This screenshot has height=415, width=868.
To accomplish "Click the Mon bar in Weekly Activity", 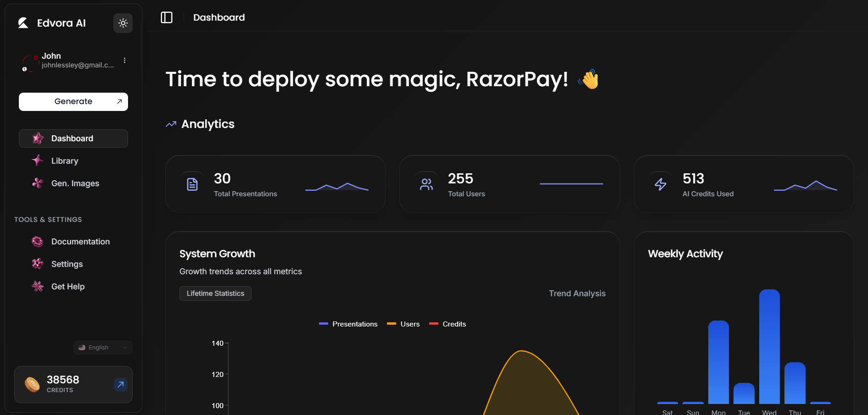I will (x=718, y=362).
